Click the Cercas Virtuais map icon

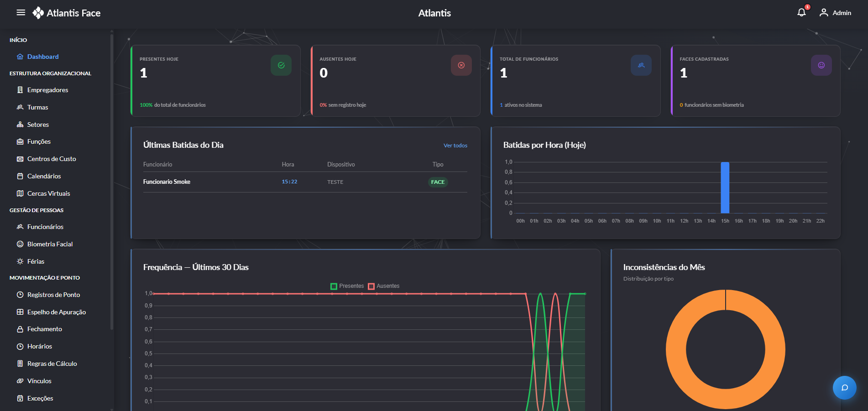pyautogui.click(x=20, y=193)
